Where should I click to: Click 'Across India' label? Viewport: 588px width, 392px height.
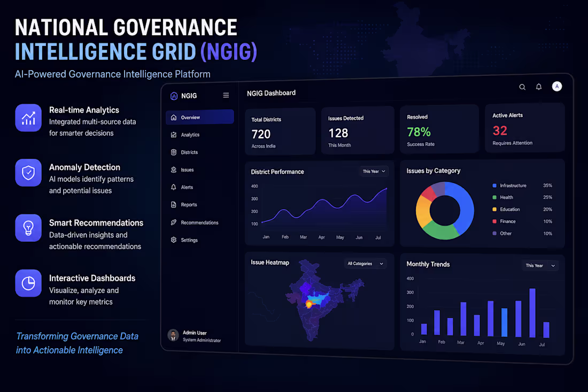click(x=263, y=147)
